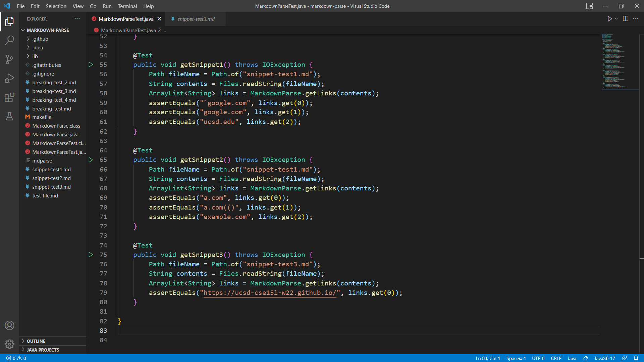Open Source Control view
Screen dimensions: 644x362
click(x=9, y=59)
